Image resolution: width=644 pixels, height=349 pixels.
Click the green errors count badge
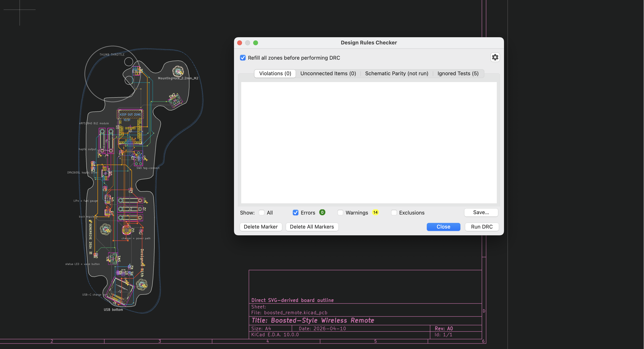[322, 212]
